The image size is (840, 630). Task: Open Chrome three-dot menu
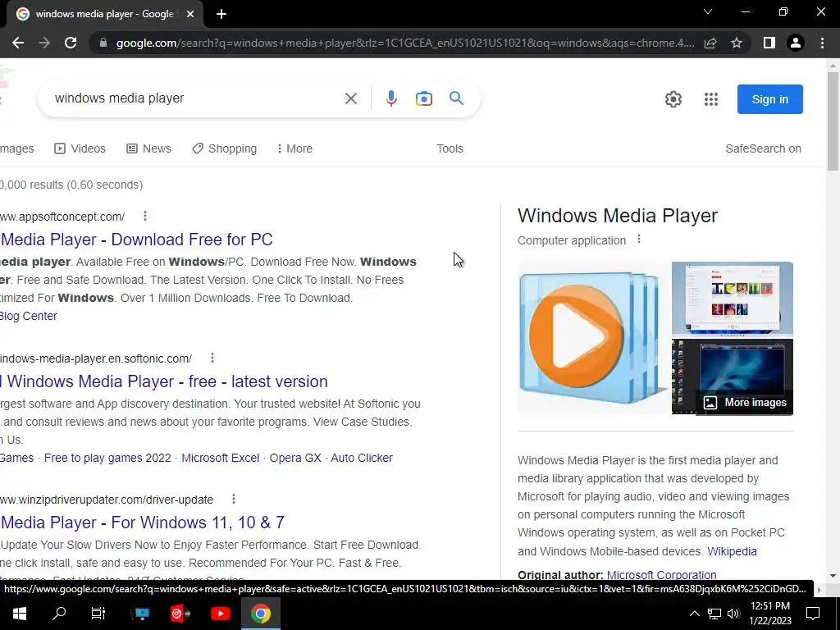[822, 43]
